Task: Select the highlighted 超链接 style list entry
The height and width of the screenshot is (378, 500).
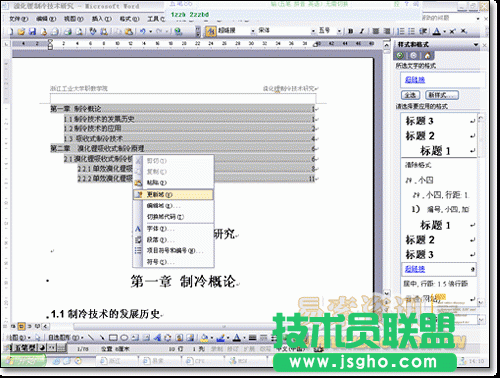Action: [x=439, y=269]
